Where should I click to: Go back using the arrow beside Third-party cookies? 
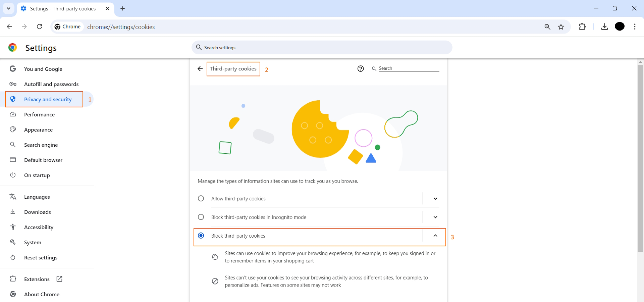click(200, 68)
